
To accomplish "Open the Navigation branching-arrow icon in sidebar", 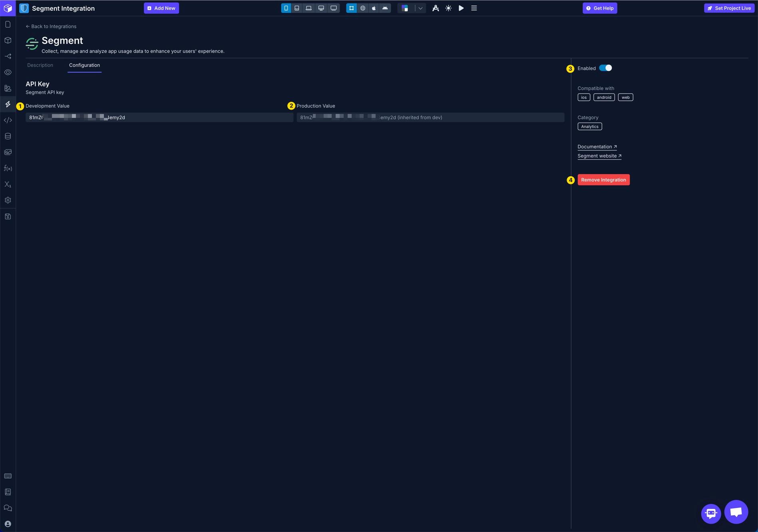I will 8,56.
